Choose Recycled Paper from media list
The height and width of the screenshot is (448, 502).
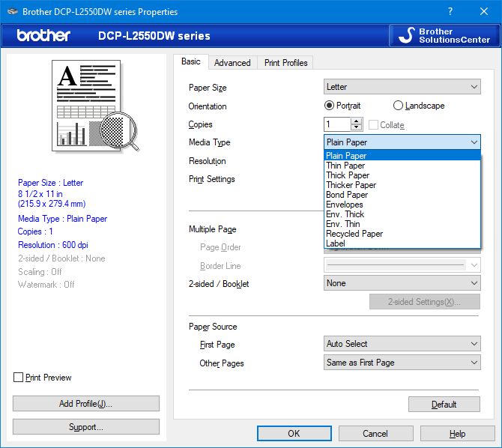[x=402, y=234]
